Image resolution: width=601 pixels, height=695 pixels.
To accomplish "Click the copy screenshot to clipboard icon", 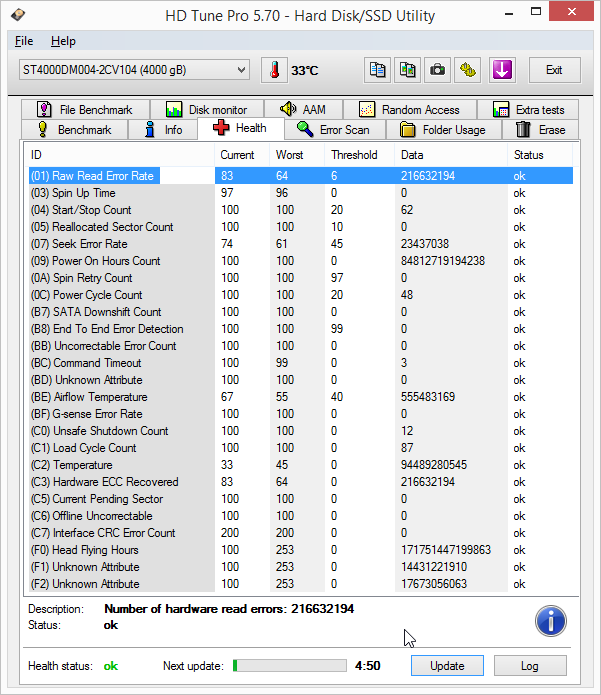I will click(407, 70).
